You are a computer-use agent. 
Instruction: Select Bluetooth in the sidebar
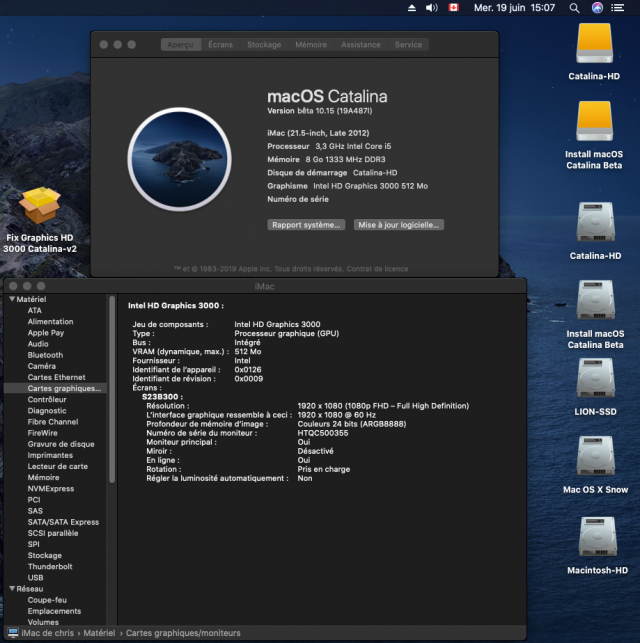[45, 355]
